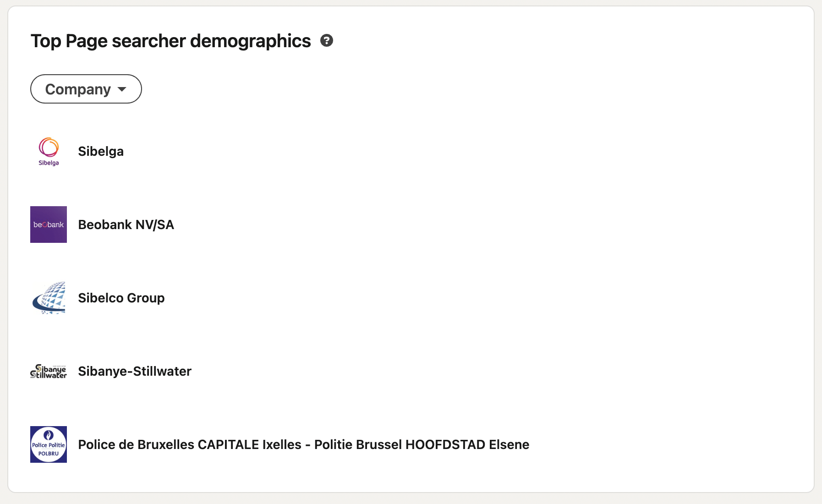Click the 'Police de Bruxelles CAPITALE Ixelles' text
Image resolution: width=822 pixels, height=504 pixels.
point(190,444)
